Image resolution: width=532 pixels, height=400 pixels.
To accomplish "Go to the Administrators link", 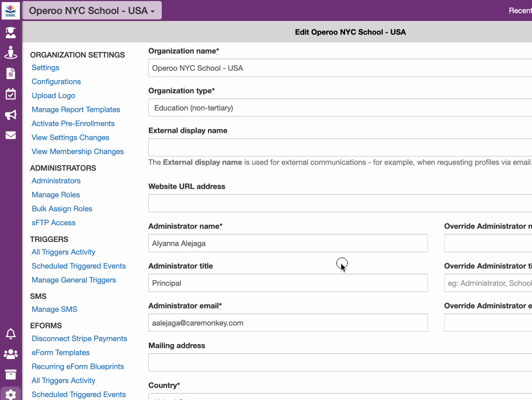I will [56, 181].
